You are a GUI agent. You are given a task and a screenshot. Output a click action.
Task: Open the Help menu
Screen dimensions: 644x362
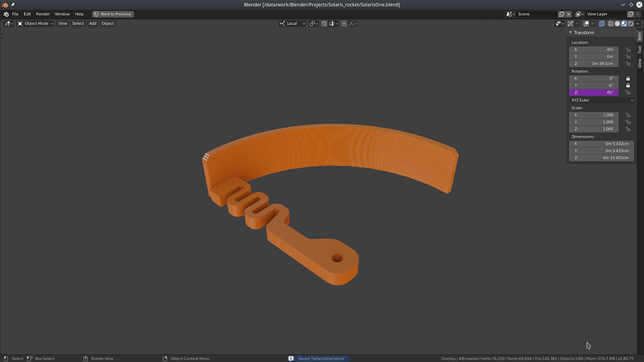[79, 14]
